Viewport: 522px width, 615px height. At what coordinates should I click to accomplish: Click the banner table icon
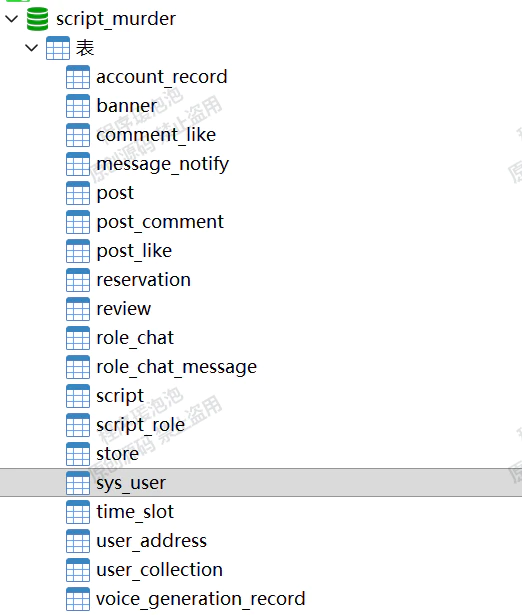click(78, 106)
